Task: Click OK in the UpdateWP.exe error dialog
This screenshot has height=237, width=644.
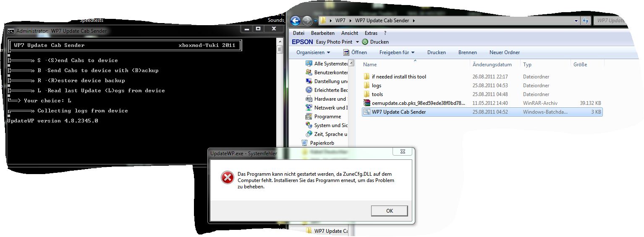Action: point(389,211)
